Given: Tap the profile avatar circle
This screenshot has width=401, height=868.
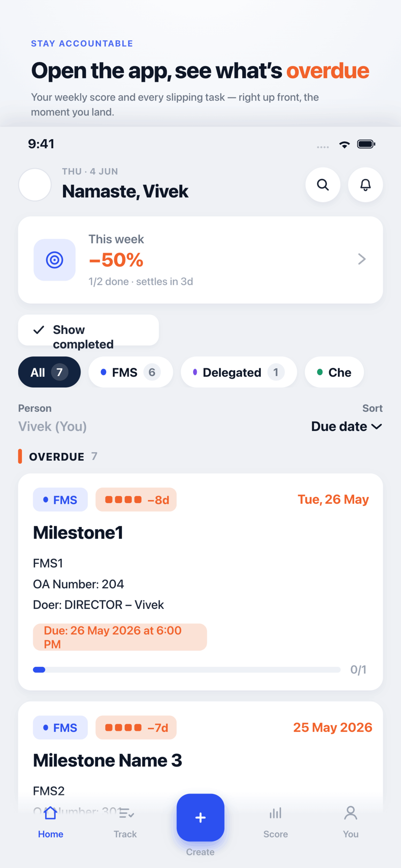Looking at the screenshot, I should [x=35, y=185].
